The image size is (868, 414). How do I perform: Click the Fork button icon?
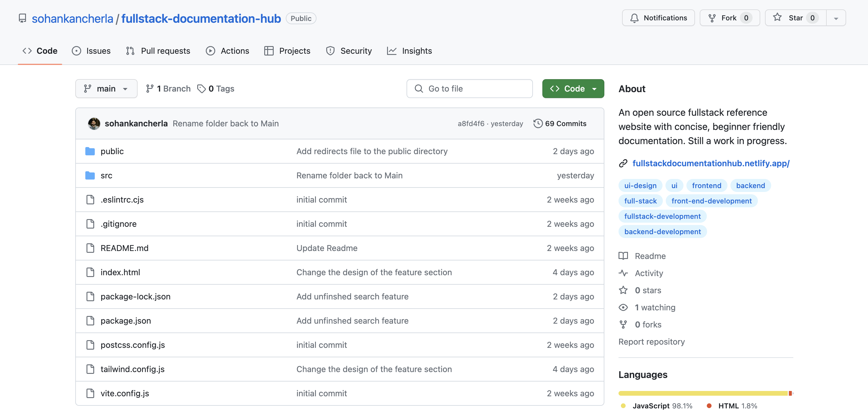[x=712, y=18]
